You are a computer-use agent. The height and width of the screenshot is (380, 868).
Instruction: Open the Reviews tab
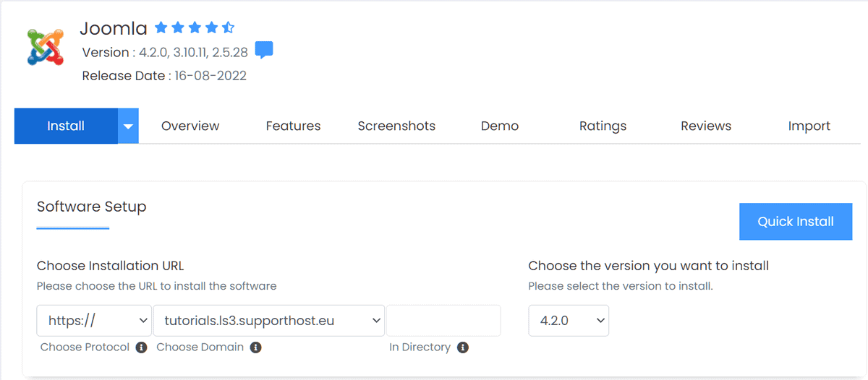[706, 126]
